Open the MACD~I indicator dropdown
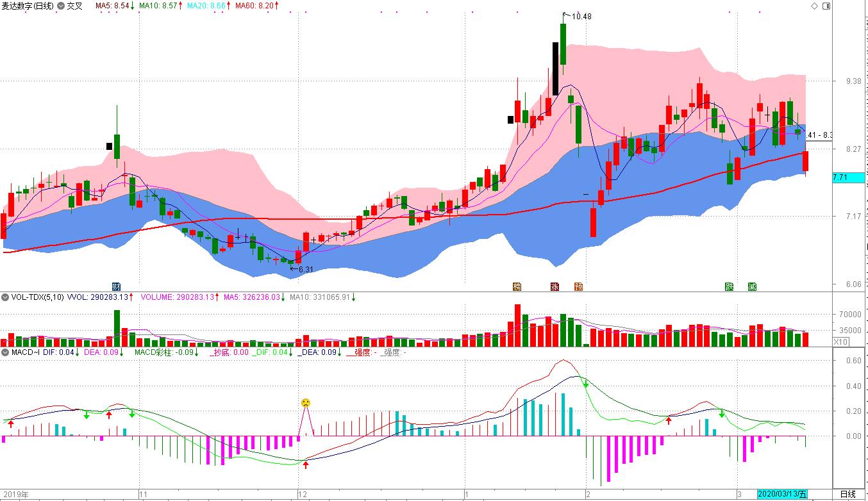Screen dimensions: 868x501 coord(5,352)
